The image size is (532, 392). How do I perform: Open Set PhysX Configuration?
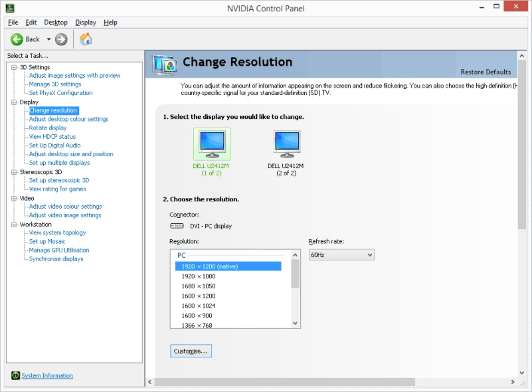(x=60, y=92)
